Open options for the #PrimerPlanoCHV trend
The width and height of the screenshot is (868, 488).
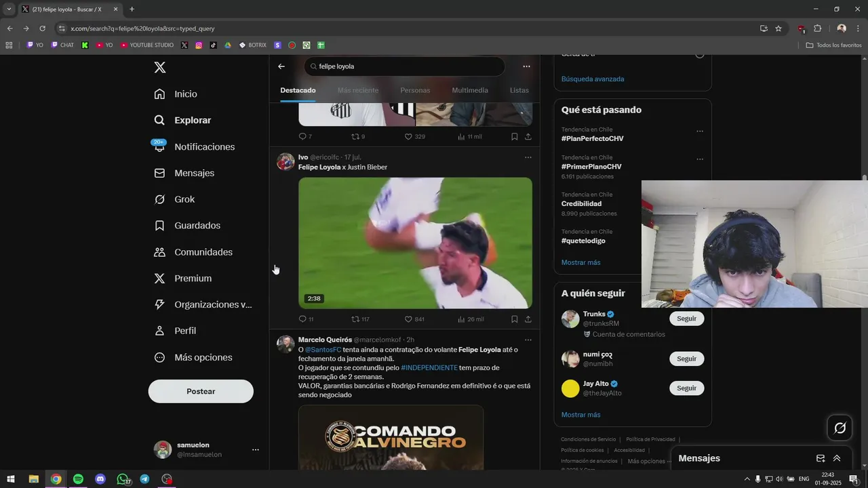(x=700, y=160)
